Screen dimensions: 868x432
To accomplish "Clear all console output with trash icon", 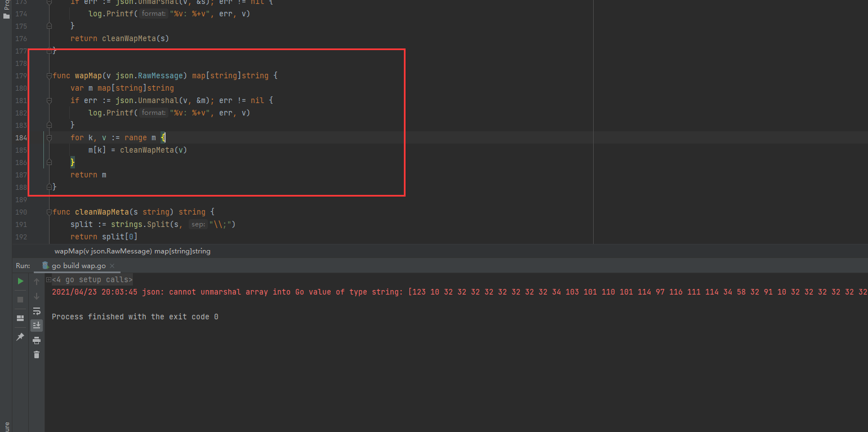I will tap(37, 355).
